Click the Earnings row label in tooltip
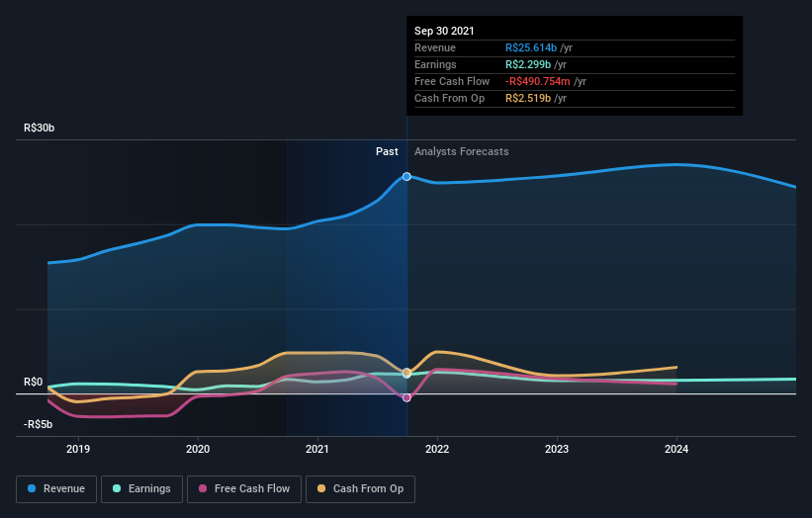 435,64
